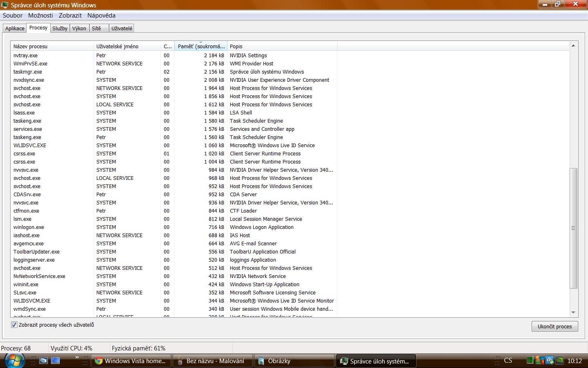
Task: Click the NVIDIA tray icon
Action: 559,360
